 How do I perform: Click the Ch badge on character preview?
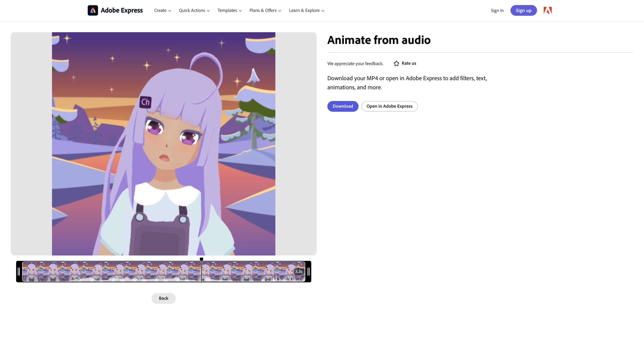(145, 102)
